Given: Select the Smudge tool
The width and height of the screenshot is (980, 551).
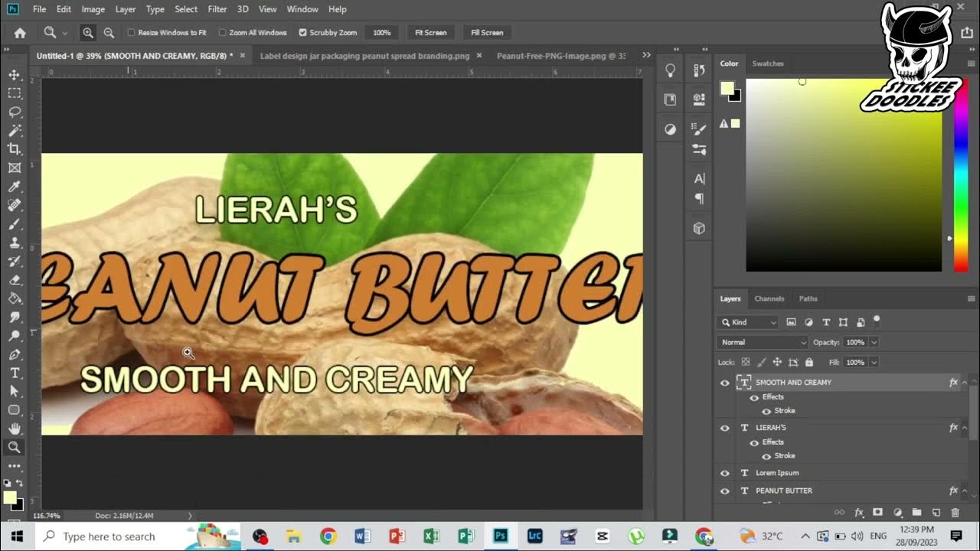Looking at the screenshot, I should 15,317.
